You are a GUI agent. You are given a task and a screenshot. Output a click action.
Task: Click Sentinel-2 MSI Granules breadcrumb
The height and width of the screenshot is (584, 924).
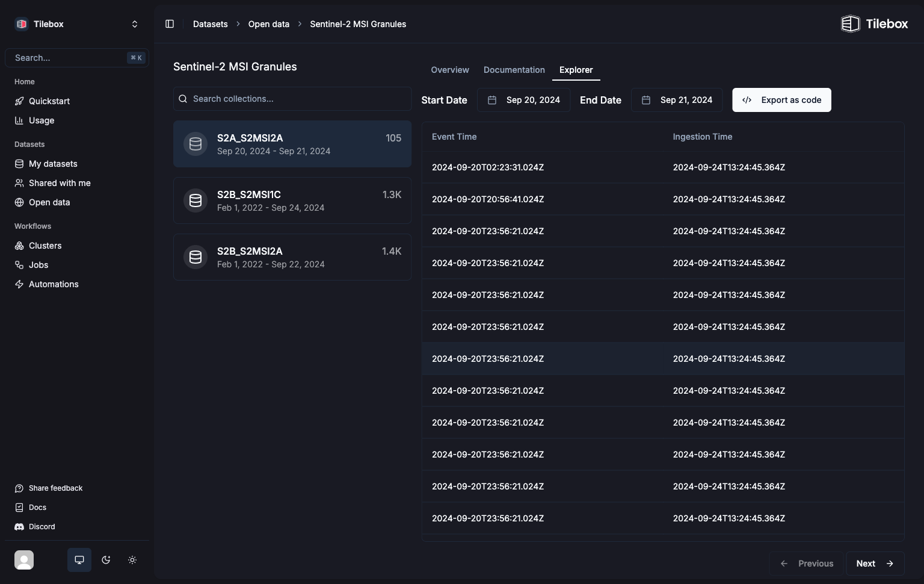pyautogui.click(x=358, y=24)
